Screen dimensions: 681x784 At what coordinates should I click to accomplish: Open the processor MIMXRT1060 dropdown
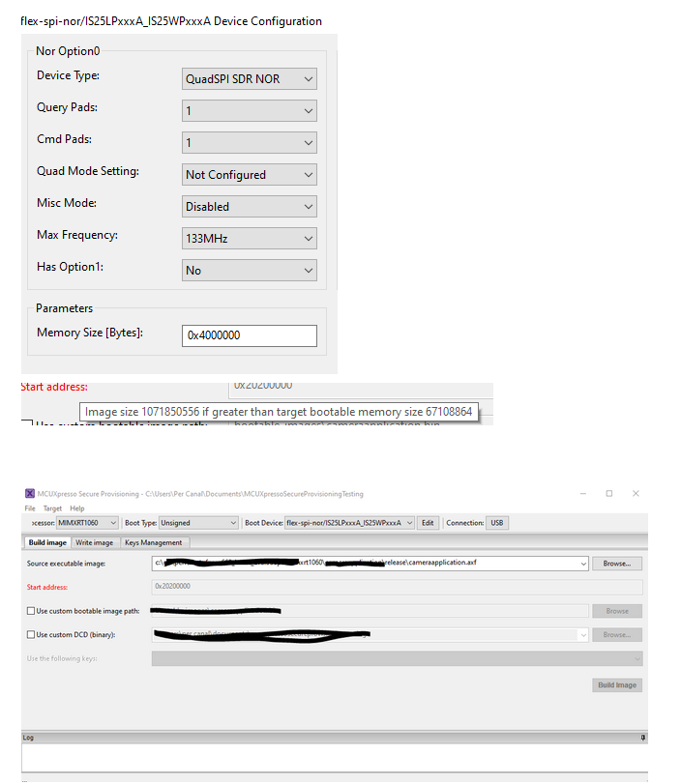tap(87, 523)
